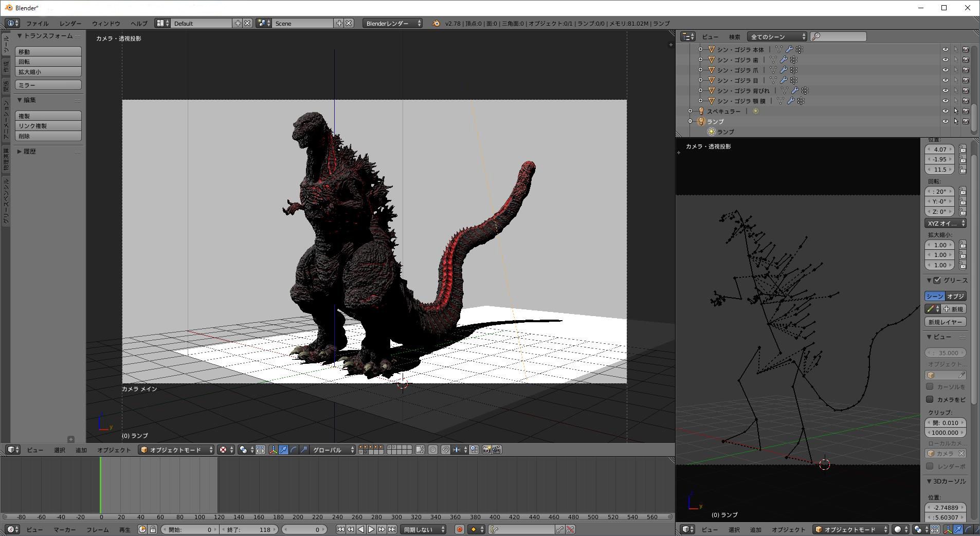
Task: Enable the カメラをビ lock camera checkbox
Action: point(930,399)
